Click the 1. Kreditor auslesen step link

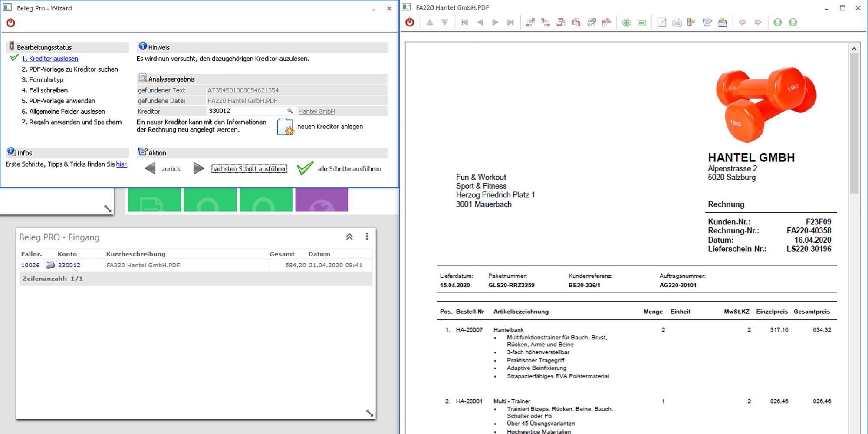coord(50,59)
